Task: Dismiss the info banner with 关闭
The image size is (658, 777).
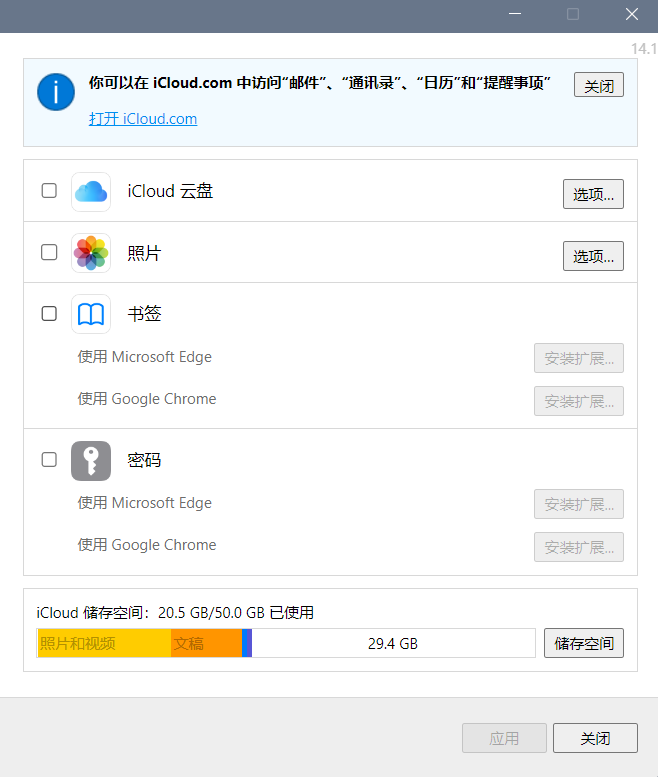Action: pos(598,85)
